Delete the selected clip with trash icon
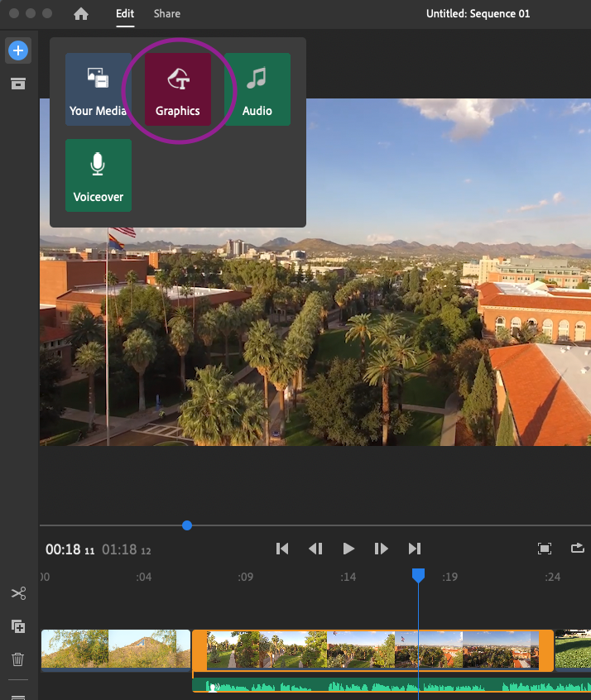 [18, 659]
